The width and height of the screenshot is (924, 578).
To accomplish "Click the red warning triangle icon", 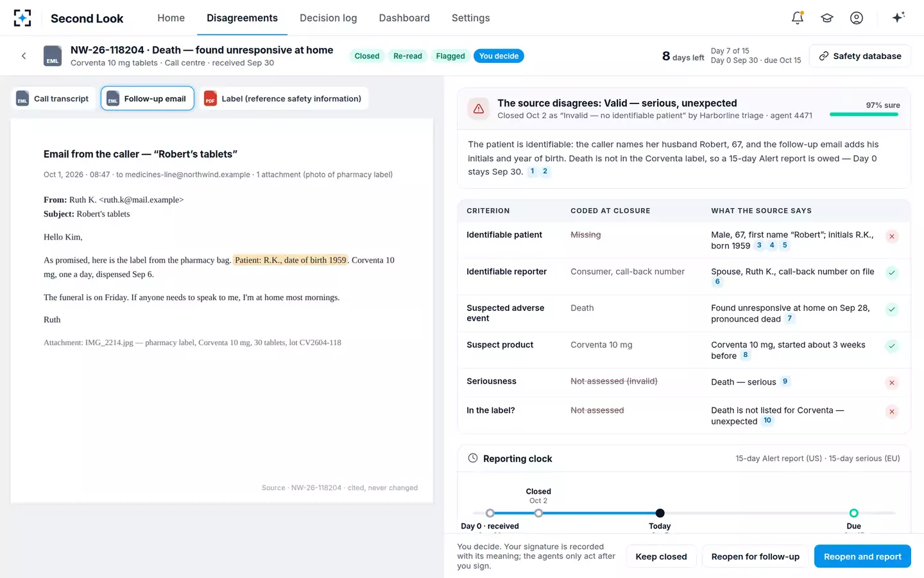I will (x=479, y=109).
